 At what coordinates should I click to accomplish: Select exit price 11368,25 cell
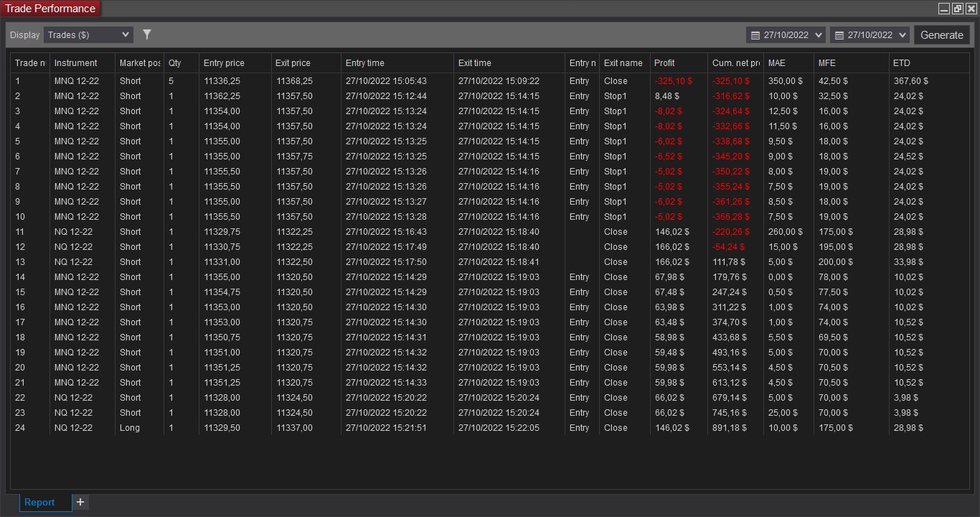tap(294, 81)
